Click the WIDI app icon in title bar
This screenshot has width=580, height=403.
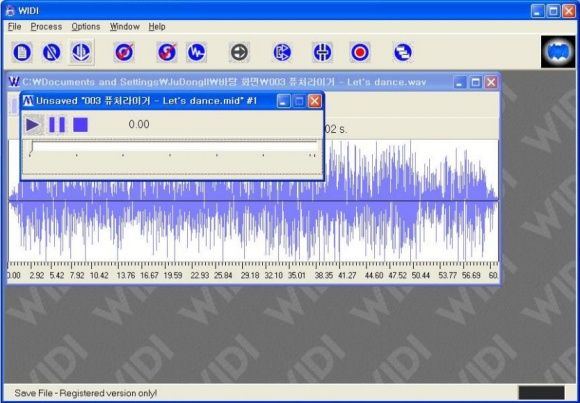[x=10, y=11]
